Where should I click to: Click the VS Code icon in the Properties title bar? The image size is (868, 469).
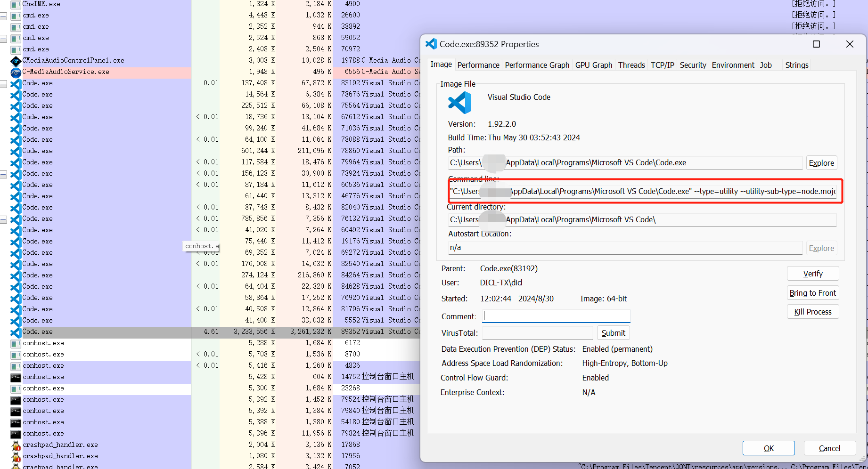431,44
